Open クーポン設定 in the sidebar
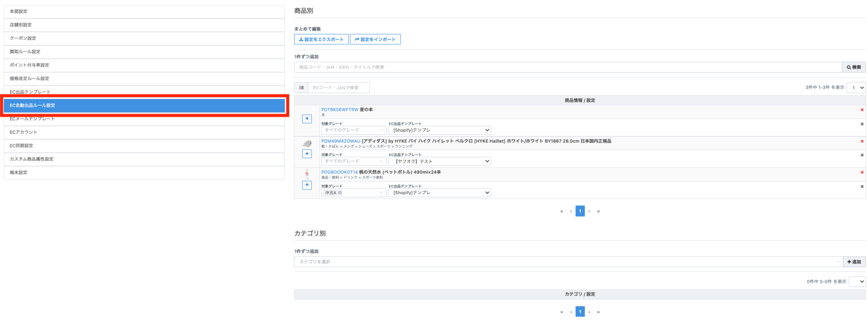 click(x=144, y=39)
